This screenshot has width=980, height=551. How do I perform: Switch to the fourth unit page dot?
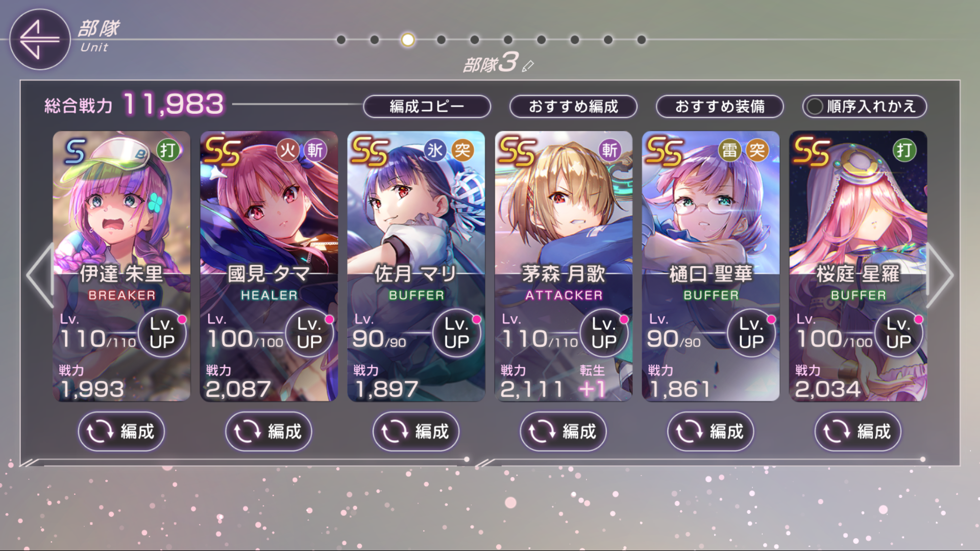pos(442,40)
